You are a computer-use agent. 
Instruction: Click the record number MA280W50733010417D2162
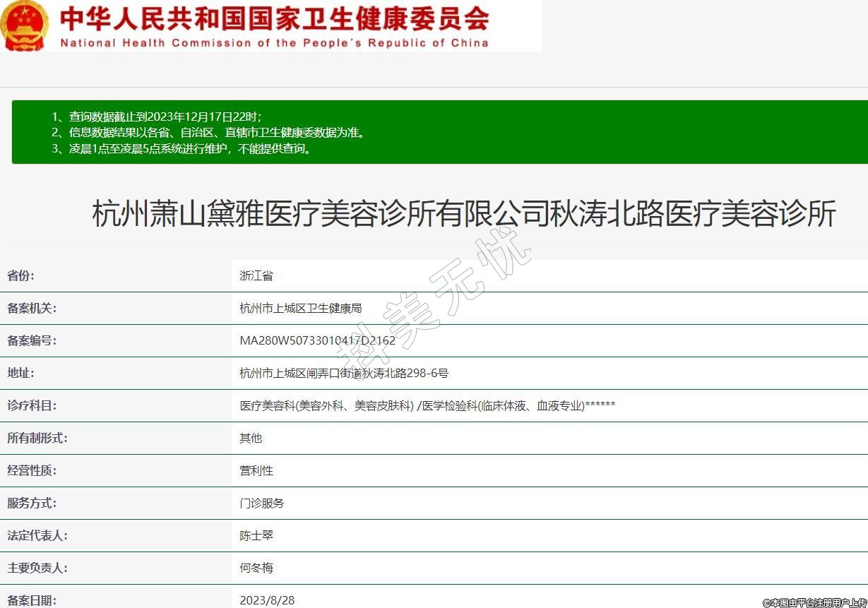tap(317, 340)
